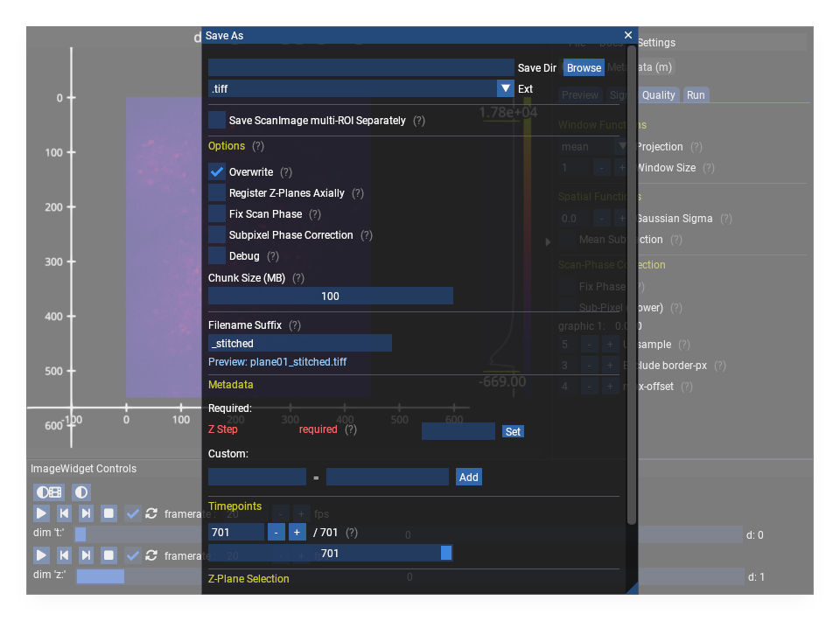Open help tooltip next to Chunk Size (MB)
Image resolution: width=840 pixels, height=621 pixels.
(x=298, y=278)
